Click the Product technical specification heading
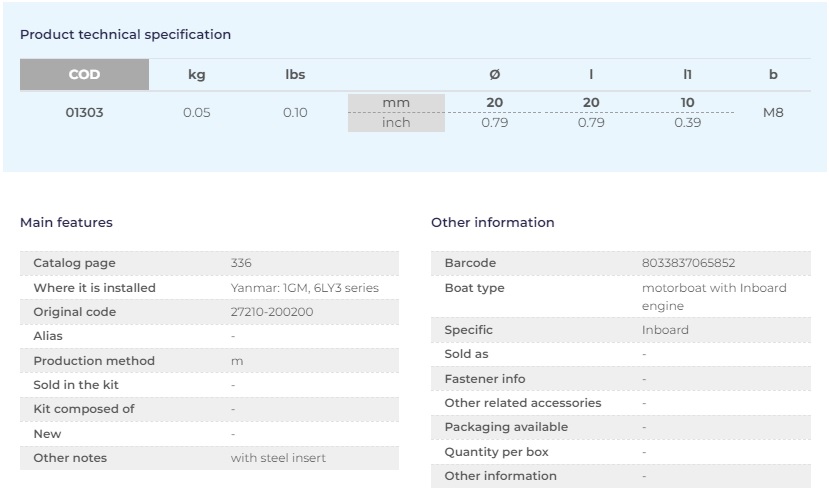 pyautogui.click(x=125, y=34)
